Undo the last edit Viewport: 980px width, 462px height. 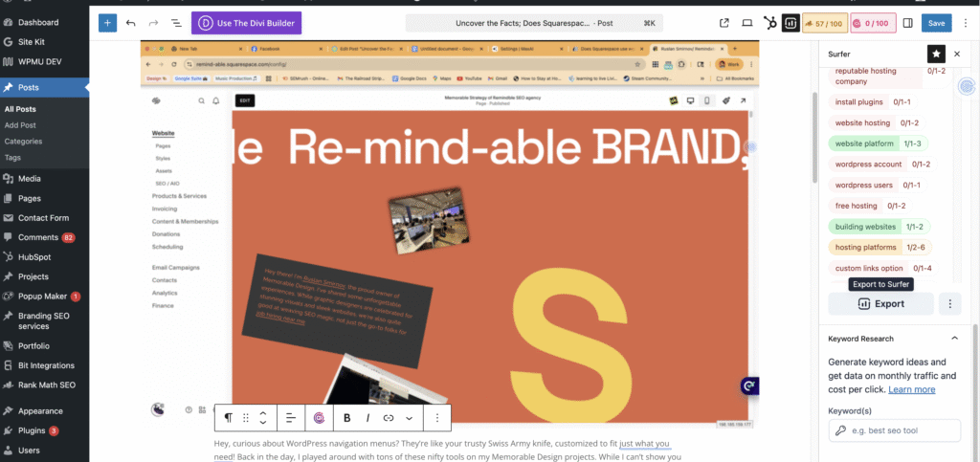click(131, 22)
